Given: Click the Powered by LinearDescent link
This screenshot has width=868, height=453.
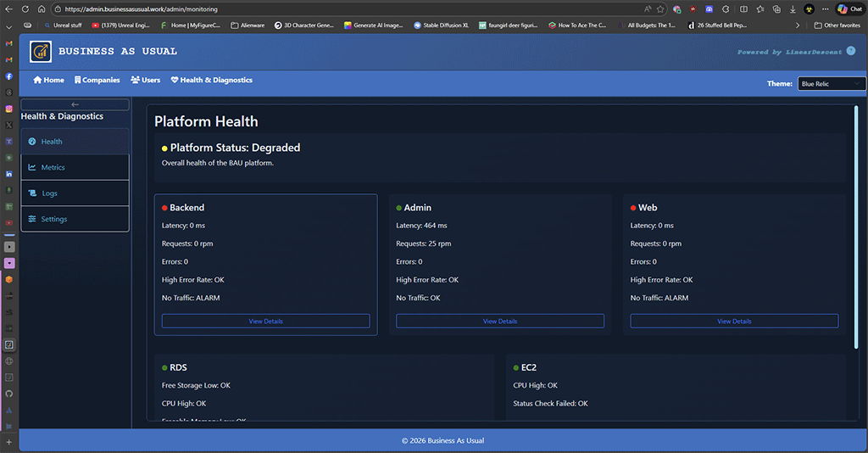Looking at the screenshot, I should point(789,52).
